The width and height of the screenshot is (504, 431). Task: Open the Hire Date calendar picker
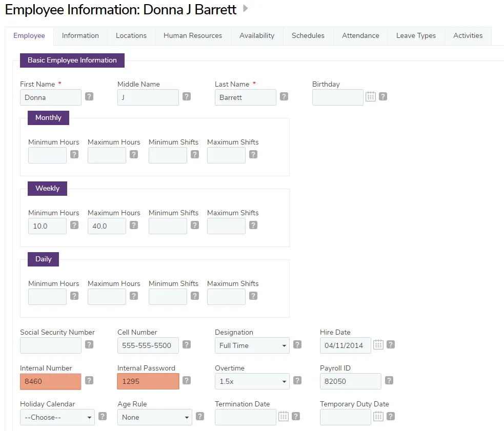[378, 344]
